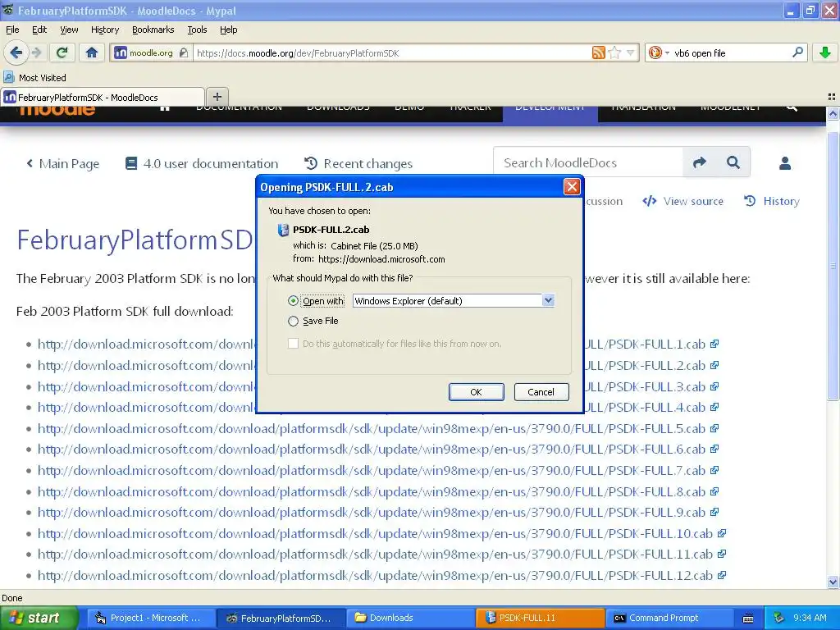Click Cancel in the download dialog
This screenshot has height=630, width=840.
click(x=541, y=391)
